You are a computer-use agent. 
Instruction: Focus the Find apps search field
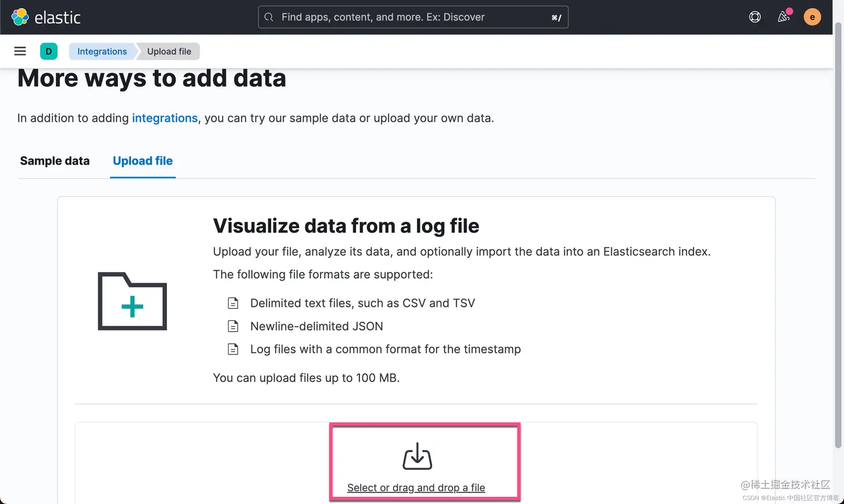413,17
